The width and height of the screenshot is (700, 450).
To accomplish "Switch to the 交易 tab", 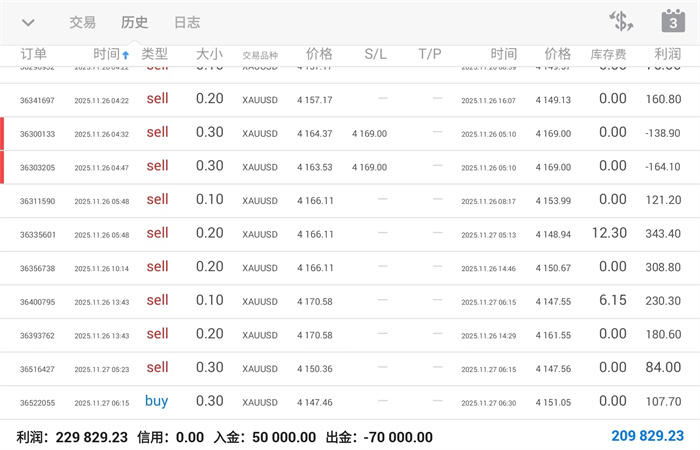I will tap(83, 22).
